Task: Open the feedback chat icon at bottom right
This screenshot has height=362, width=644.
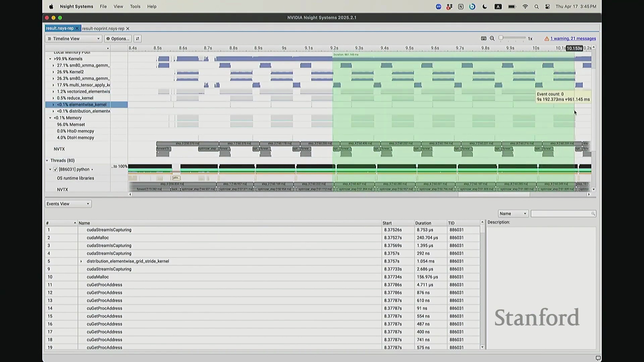Action: pyautogui.click(x=598, y=358)
